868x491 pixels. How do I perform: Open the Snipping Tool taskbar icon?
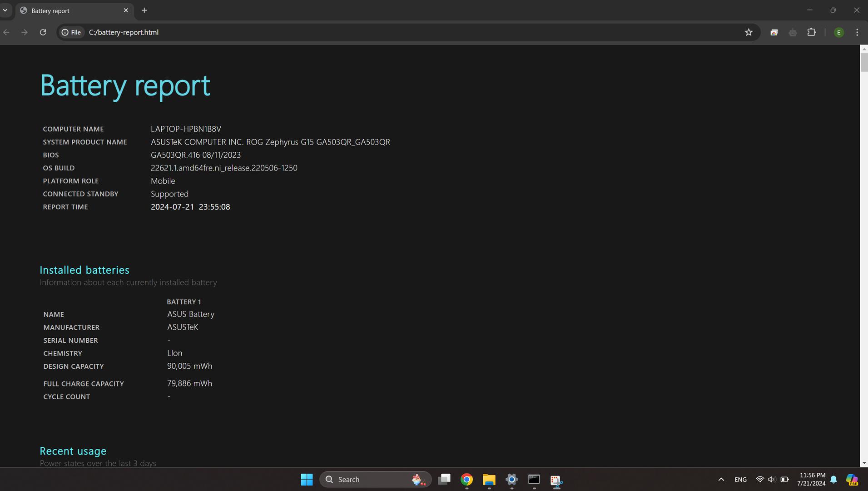556,480
